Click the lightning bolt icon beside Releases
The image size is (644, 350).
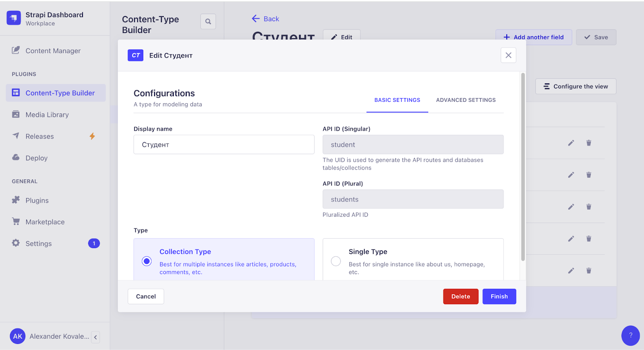click(x=92, y=136)
